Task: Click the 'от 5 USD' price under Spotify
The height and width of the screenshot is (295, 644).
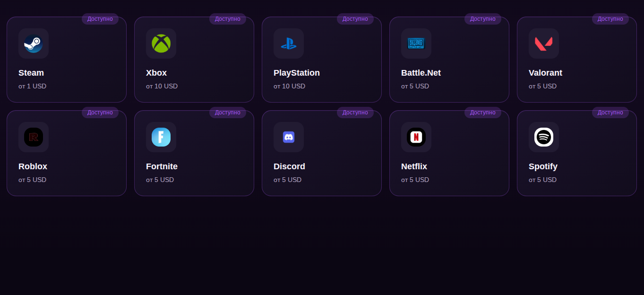Action: (543, 180)
